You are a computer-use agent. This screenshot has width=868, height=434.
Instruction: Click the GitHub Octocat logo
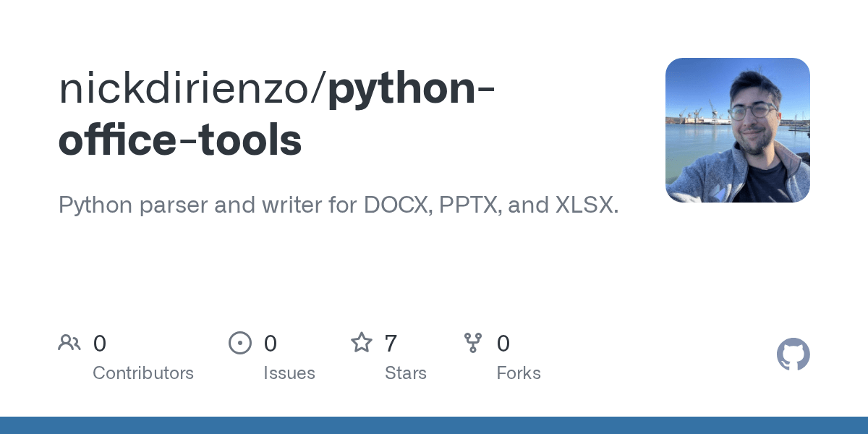pyautogui.click(x=793, y=354)
